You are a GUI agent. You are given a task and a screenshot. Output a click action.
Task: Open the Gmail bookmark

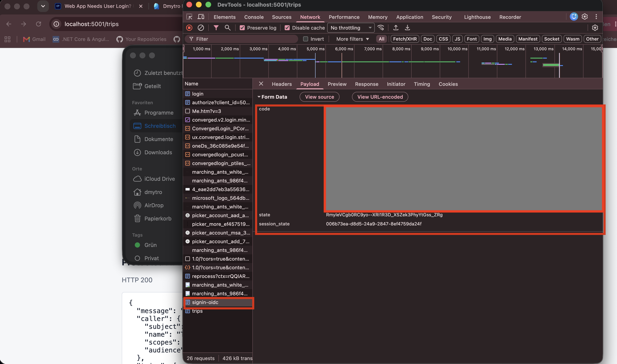[34, 39]
